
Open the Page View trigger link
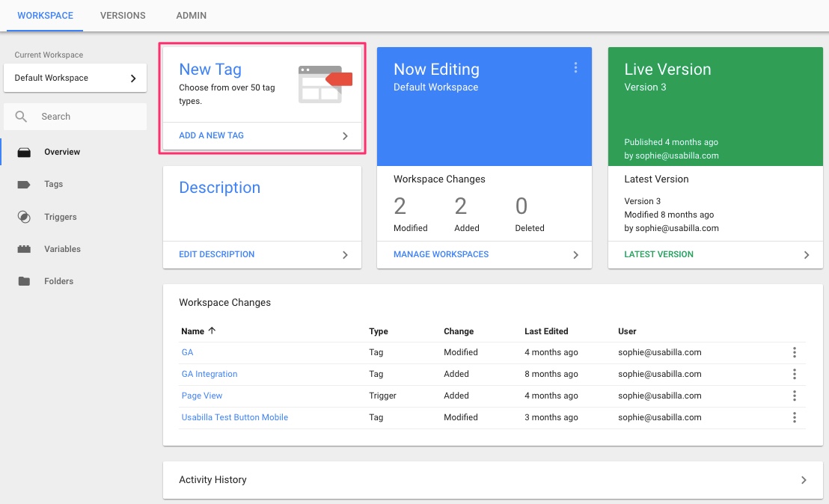point(201,396)
